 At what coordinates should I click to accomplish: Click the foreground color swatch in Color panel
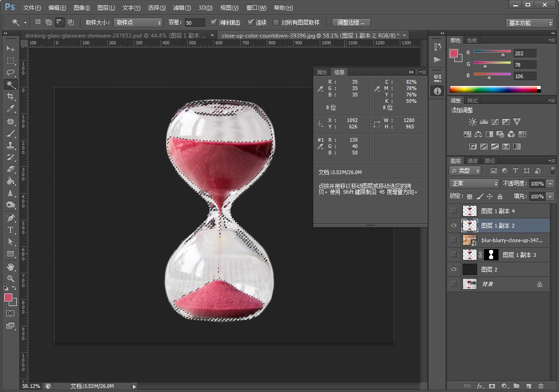click(454, 53)
